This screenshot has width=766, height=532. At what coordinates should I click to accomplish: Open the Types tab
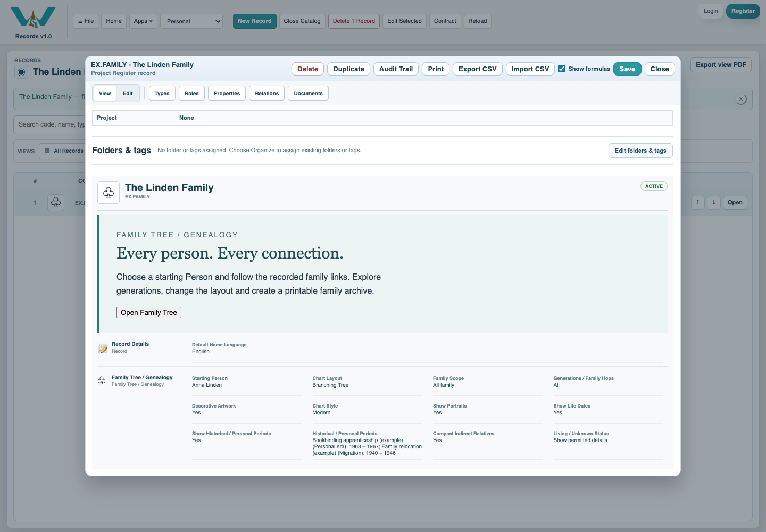(x=162, y=93)
